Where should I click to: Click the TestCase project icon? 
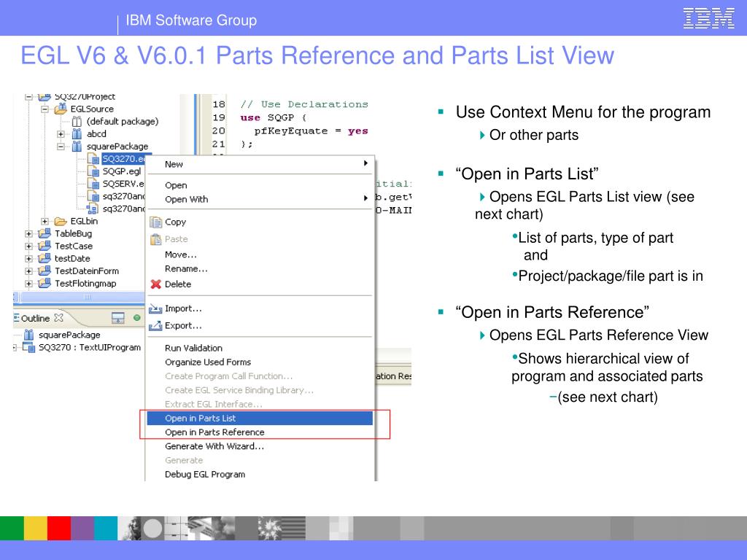44,246
